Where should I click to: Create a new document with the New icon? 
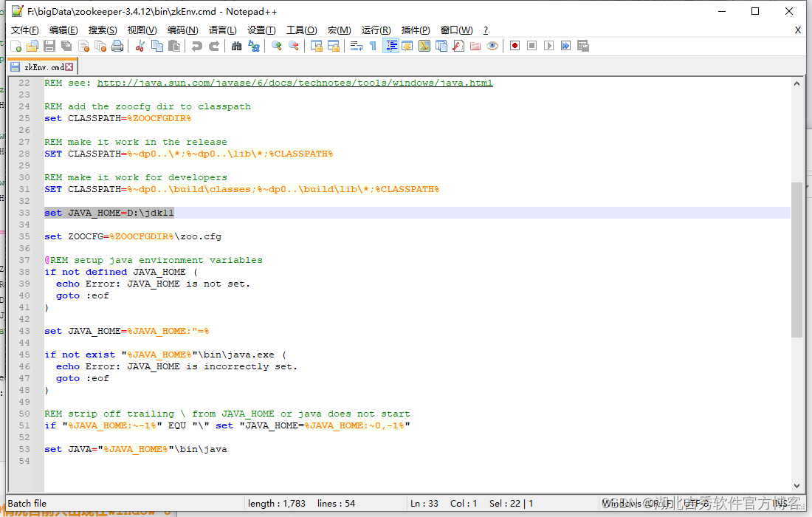16,46
